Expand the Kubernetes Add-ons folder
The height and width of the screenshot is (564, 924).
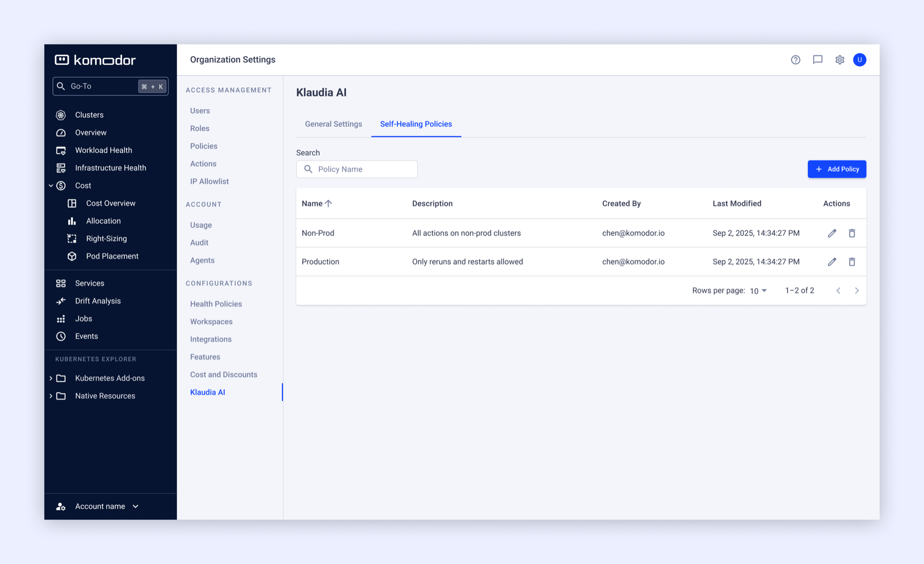point(51,378)
